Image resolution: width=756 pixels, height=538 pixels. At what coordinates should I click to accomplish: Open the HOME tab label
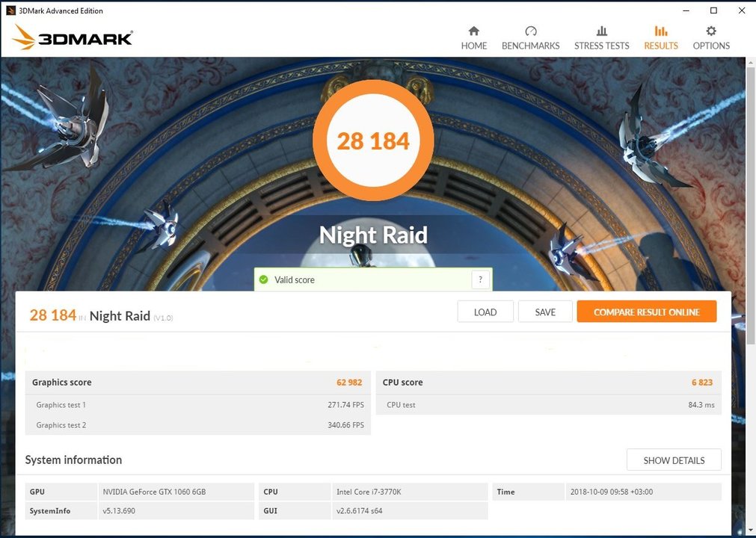coord(474,46)
